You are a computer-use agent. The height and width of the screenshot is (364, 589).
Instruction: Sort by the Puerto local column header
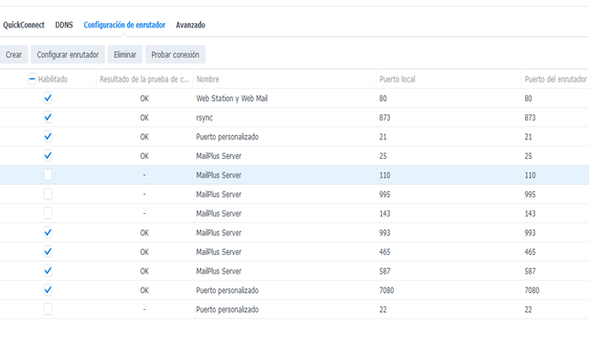[x=449, y=79]
